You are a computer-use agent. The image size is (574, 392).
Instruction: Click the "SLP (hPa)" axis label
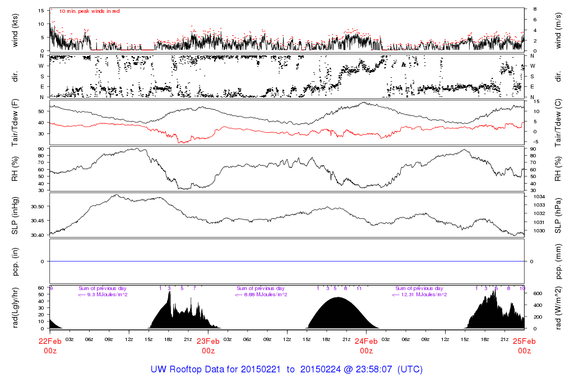click(x=558, y=216)
